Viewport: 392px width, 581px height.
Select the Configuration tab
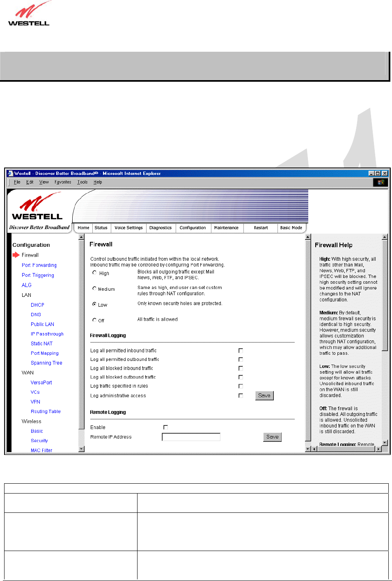click(x=193, y=228)
